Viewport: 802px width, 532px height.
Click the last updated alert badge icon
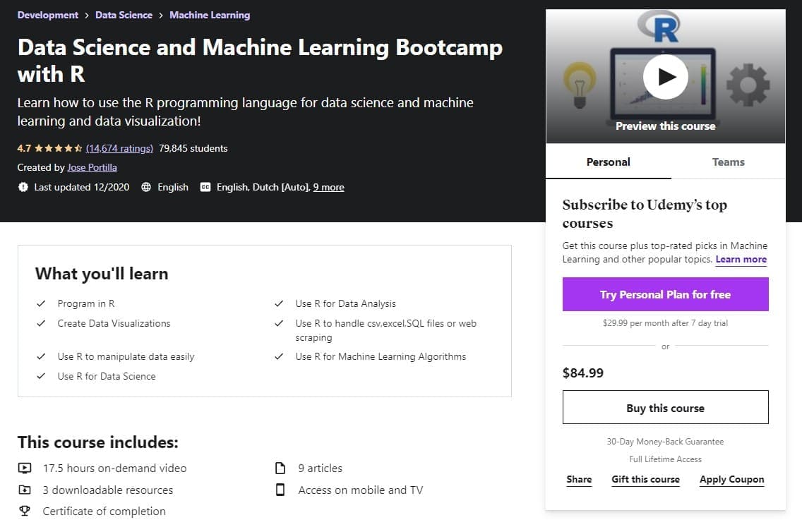click(23, 187)
